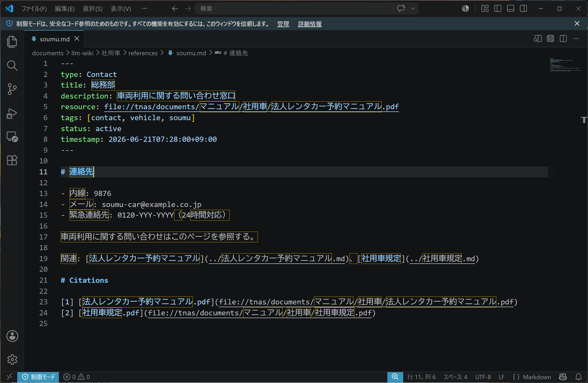Focus the 検索 command center box
The image size is (588, 383).
(x=294, y=9)
